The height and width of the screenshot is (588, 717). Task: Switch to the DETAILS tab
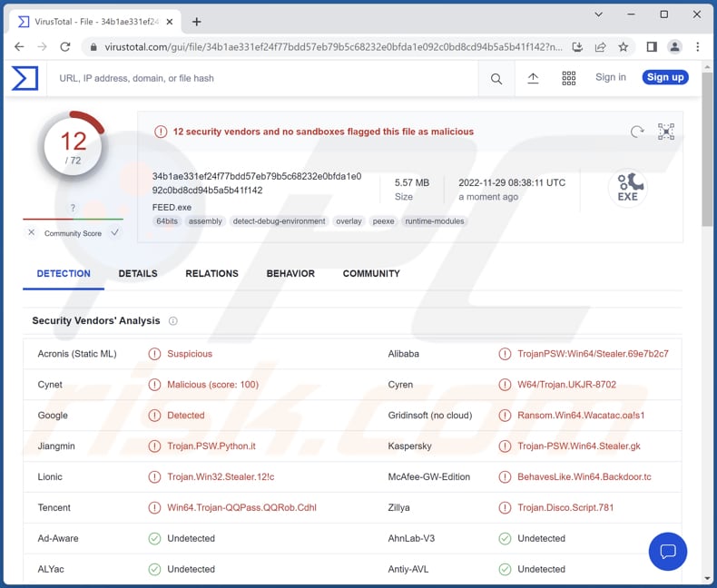coord(138,274)
